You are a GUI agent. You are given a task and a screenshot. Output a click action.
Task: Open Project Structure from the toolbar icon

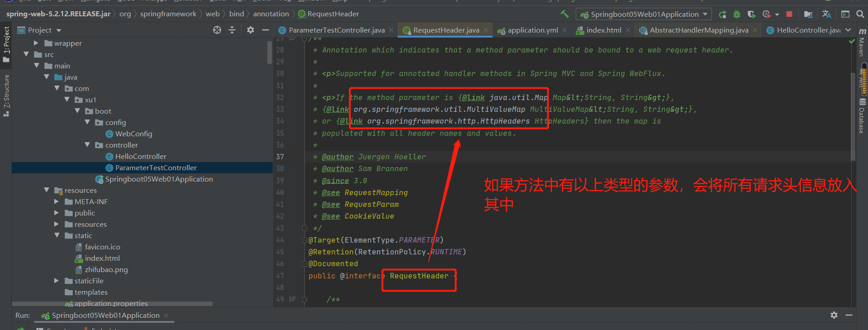[808, 14]
